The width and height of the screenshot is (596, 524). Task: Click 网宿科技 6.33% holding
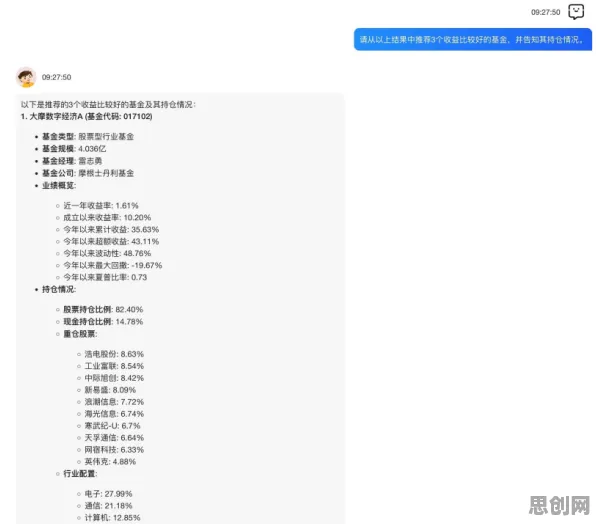pyautogui.click(x=114, y=450)
